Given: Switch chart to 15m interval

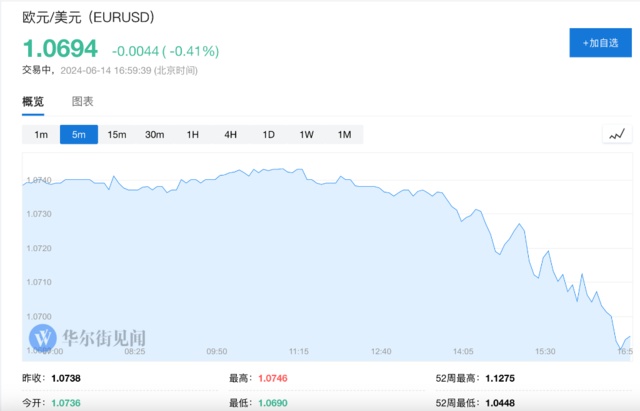Looking at the screenshot, I should (117, 134).
